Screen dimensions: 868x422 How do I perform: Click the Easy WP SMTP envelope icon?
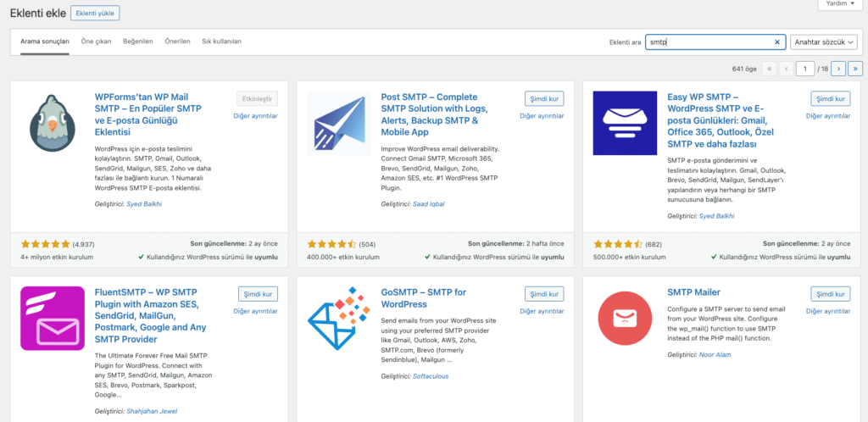[625, 123]
